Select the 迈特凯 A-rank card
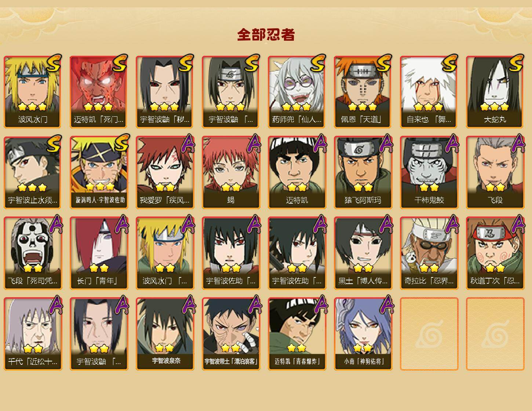The width and height of the screenshot is (532, 411). pos(297,172)
